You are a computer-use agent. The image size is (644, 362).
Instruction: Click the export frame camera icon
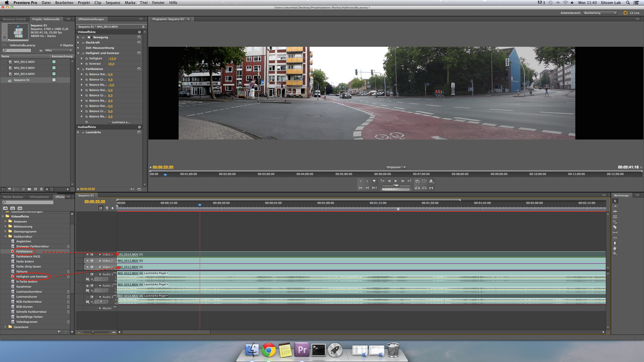(431, 188)
